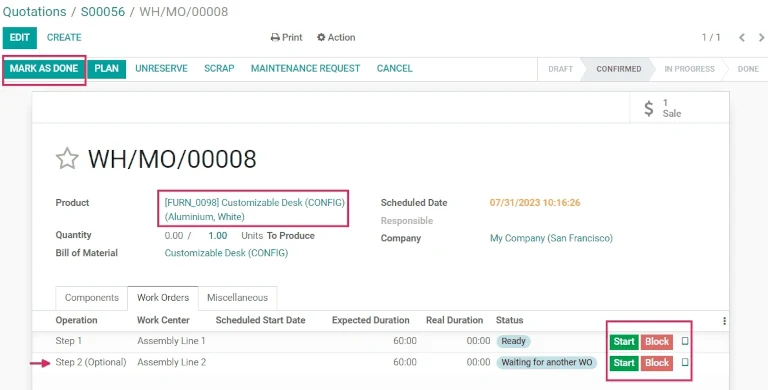Click the CONFIRMED status stage
The image size is (768, 390).
tap(619, 69)
